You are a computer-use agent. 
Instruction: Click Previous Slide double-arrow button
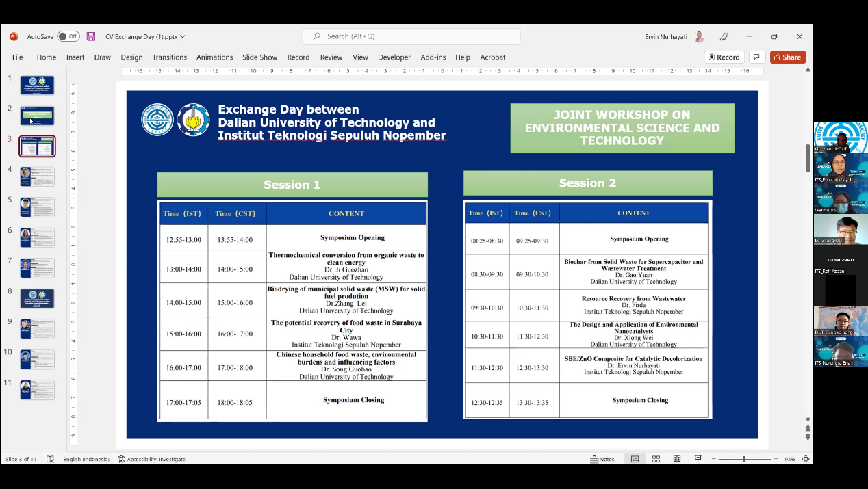click(x=808, y=429)
